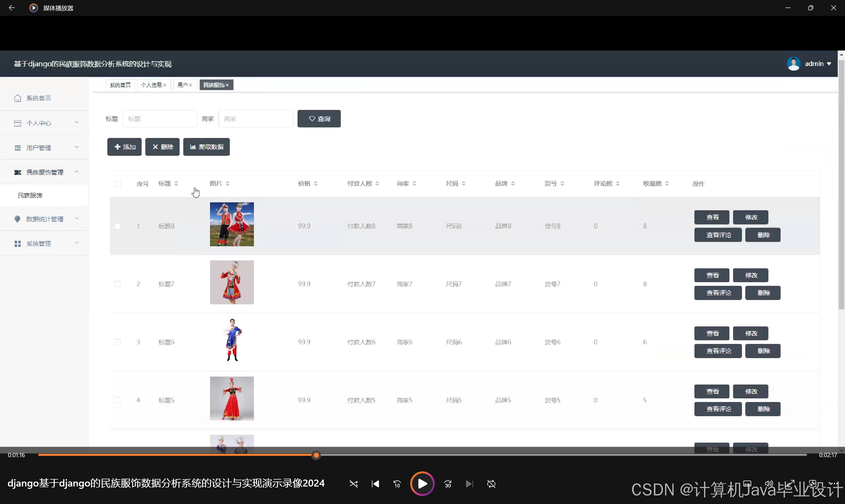Expand the 系统管理 menu chevron
The image size is (845, 504).
(x=77, y=243)
